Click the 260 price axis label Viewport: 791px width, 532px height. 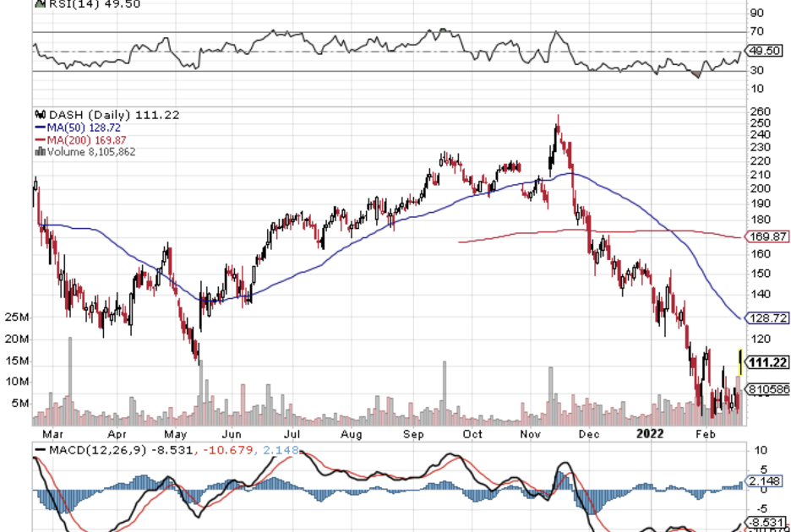click(760, 111)
